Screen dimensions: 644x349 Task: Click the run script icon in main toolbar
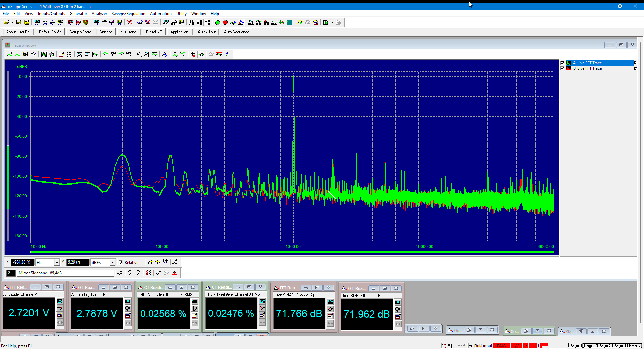point(326,22)
